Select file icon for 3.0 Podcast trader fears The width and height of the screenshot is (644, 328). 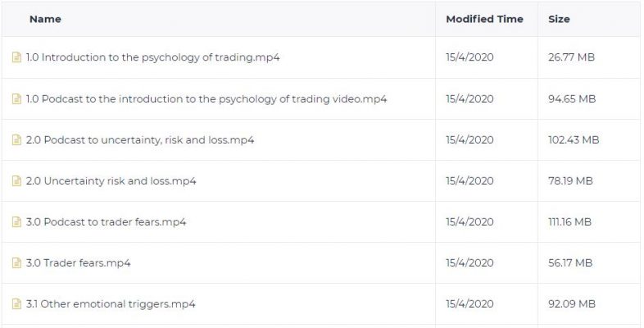pos(16,222)
